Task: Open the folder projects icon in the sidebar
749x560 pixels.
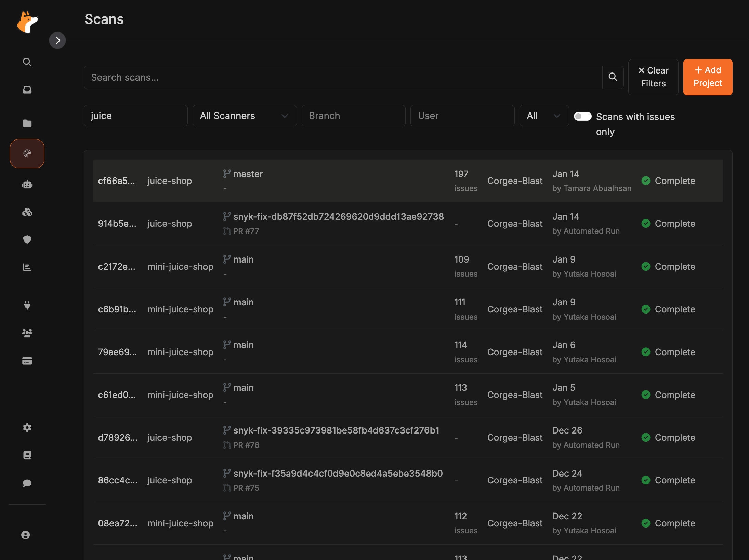Action: tap(27, 123)
